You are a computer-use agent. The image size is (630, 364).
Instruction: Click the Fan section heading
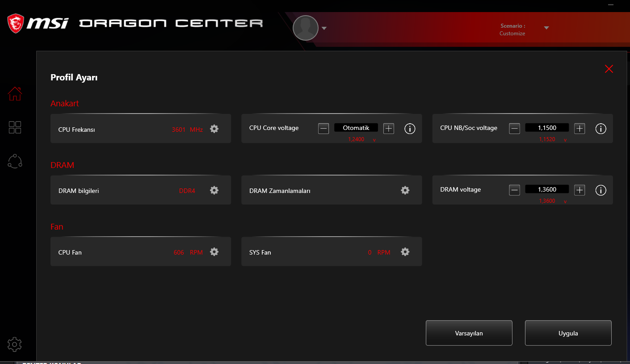click(x=57, y=227)
